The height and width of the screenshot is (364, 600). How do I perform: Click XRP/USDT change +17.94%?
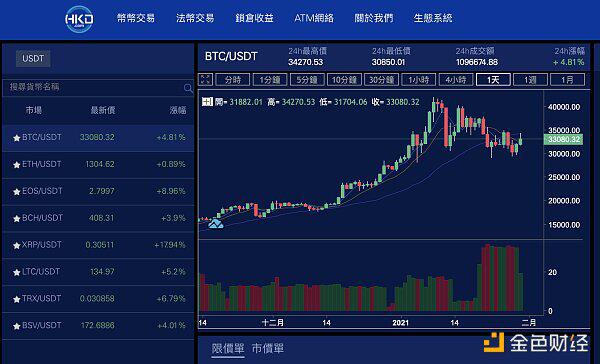[170, 245]
